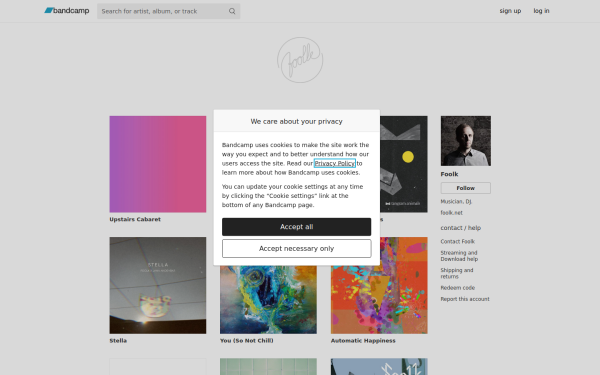Visit the foolk.net website link
This screenshot has height=375, width=600.
click(x=452, y=213)
